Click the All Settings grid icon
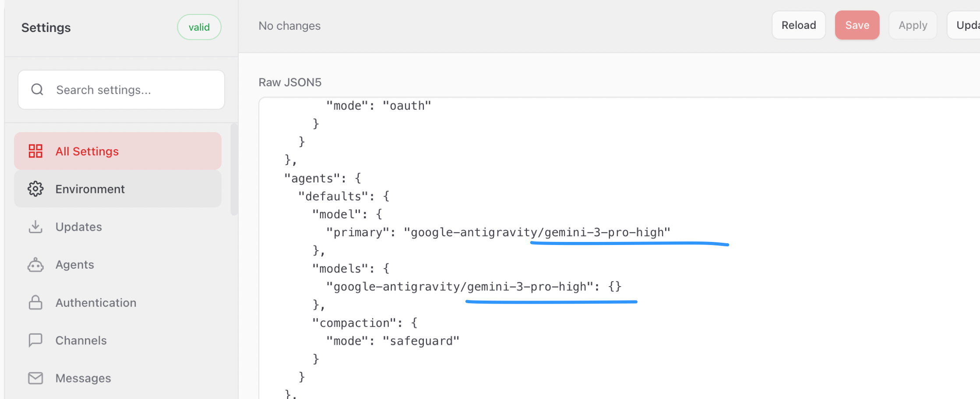The image size is (980, 399). (35, 151)
